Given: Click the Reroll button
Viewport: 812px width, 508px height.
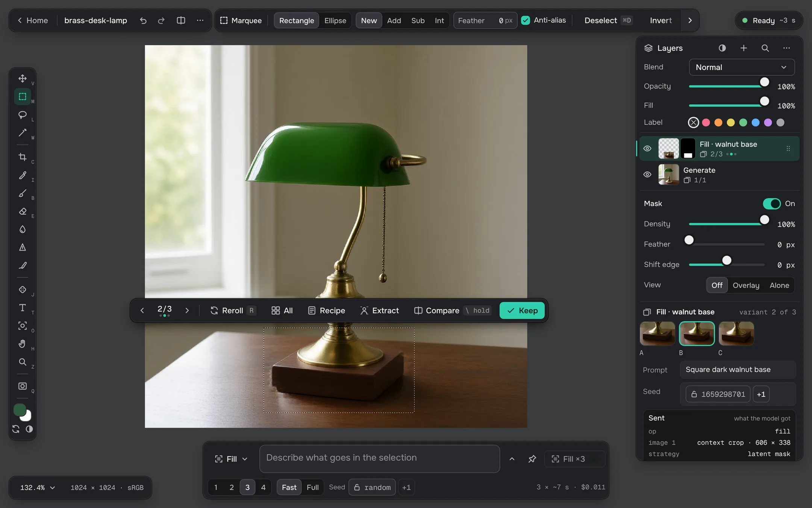Looking at the screenshot, I should (233, 310).
